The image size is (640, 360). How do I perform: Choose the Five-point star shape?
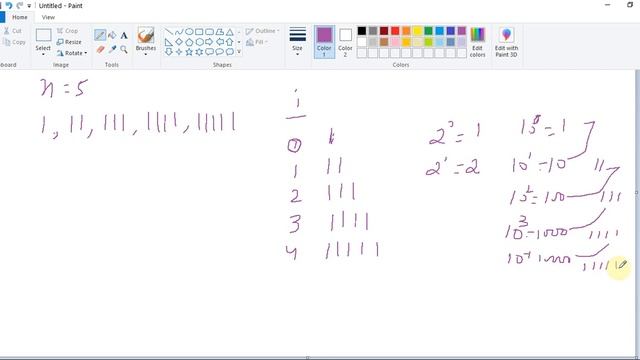tap(189, 52)
